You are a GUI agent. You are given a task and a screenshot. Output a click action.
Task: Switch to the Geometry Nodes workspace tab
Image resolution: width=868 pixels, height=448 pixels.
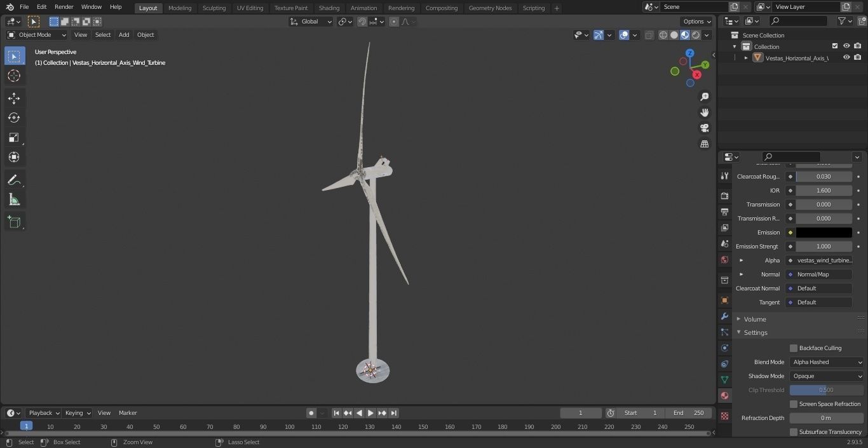click(x=490, y=8)
